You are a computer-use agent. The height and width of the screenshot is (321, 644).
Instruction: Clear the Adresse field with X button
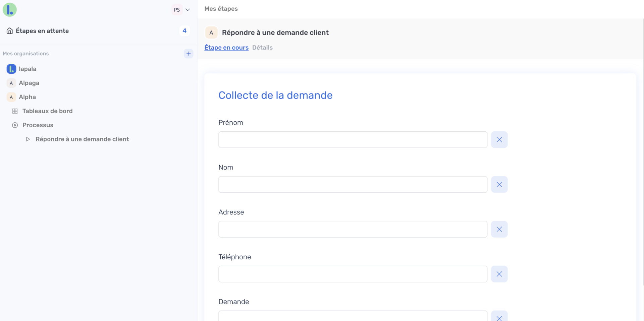tap(499, 230)
